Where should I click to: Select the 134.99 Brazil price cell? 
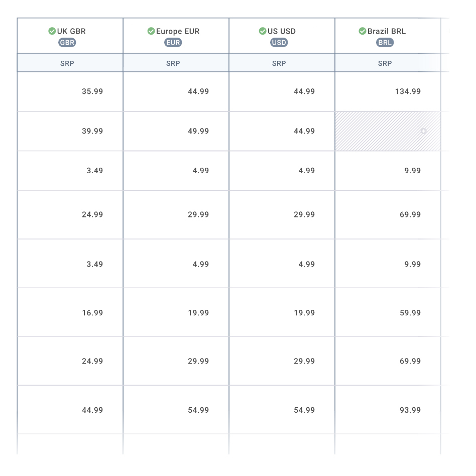point(387,91)
